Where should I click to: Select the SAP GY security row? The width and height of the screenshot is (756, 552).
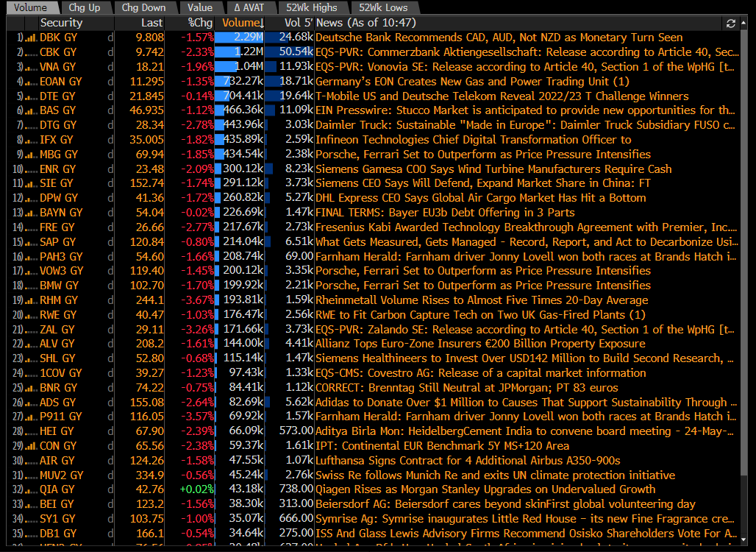(x=374, y=241)
